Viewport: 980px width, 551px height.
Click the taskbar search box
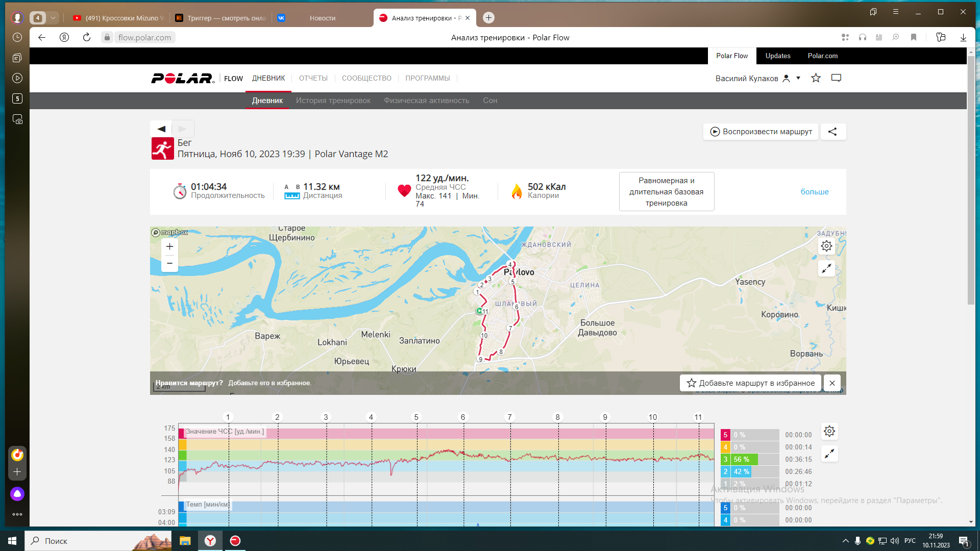tap(98, 541)
